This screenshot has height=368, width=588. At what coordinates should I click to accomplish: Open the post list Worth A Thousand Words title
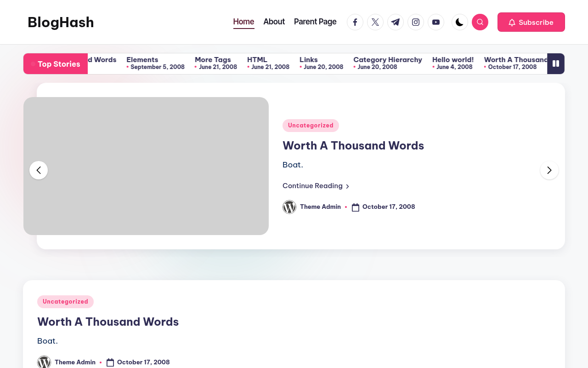pos(108,322)
